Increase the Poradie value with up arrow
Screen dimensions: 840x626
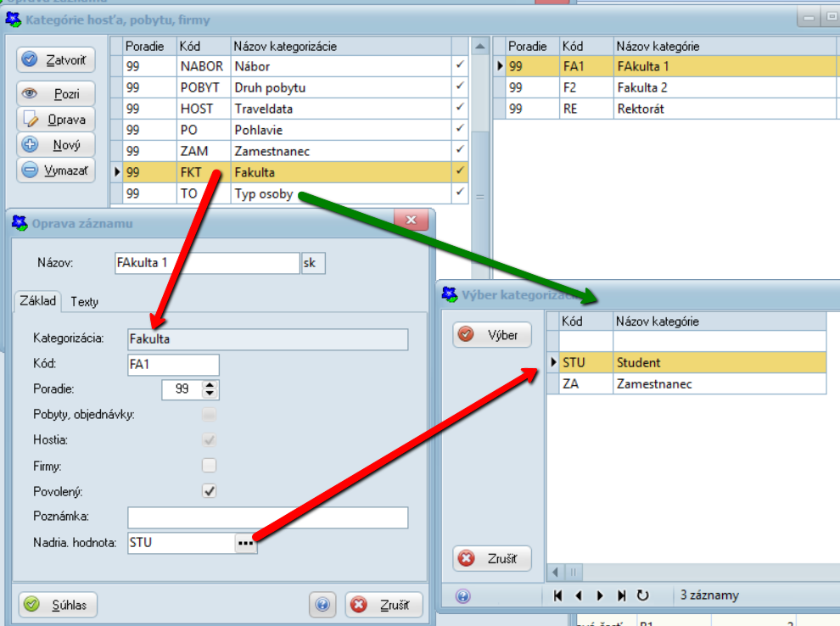point(210,385)
